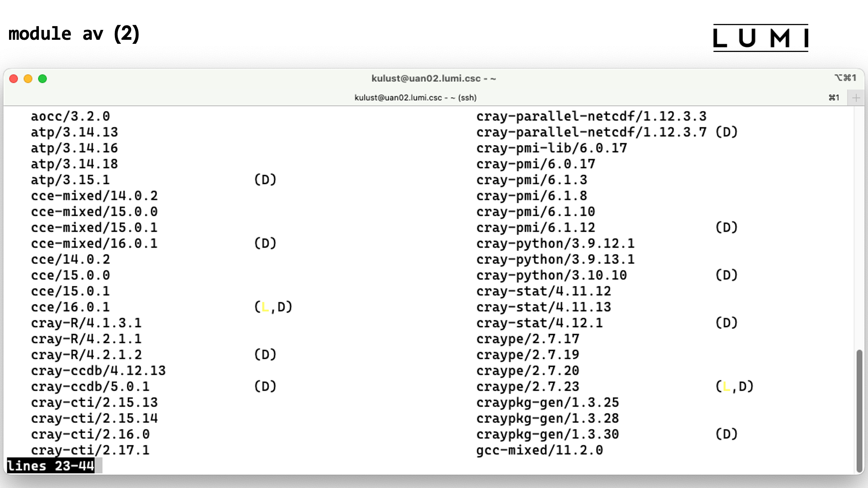Click the plus icon to open new terminal tab
Screen dimensions: 868x488
pos(856,98)
